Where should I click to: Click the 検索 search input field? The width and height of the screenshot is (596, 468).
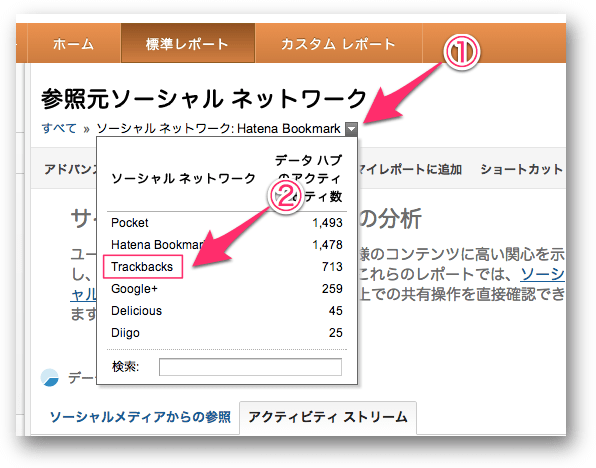click(x=250, y=367)
